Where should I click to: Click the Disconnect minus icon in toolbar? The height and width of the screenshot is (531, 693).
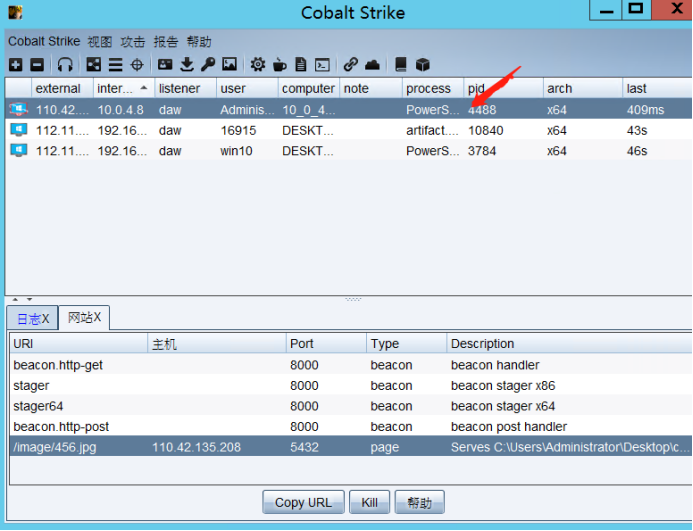click(x=37, y=65)
